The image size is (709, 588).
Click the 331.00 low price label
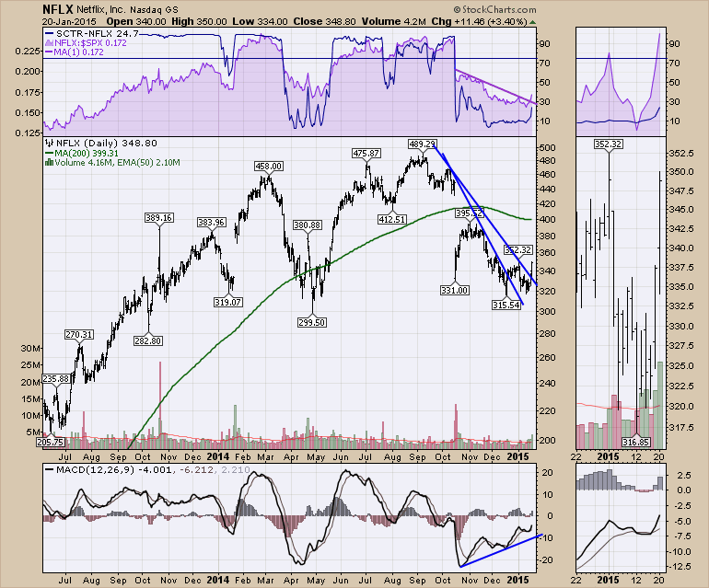[x=455, y=290]
